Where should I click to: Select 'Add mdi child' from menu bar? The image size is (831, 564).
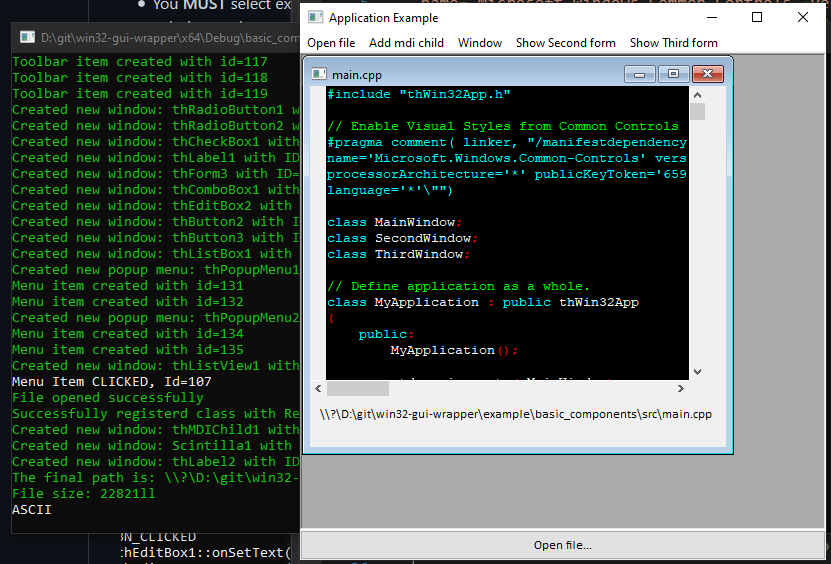coord(406,43)
